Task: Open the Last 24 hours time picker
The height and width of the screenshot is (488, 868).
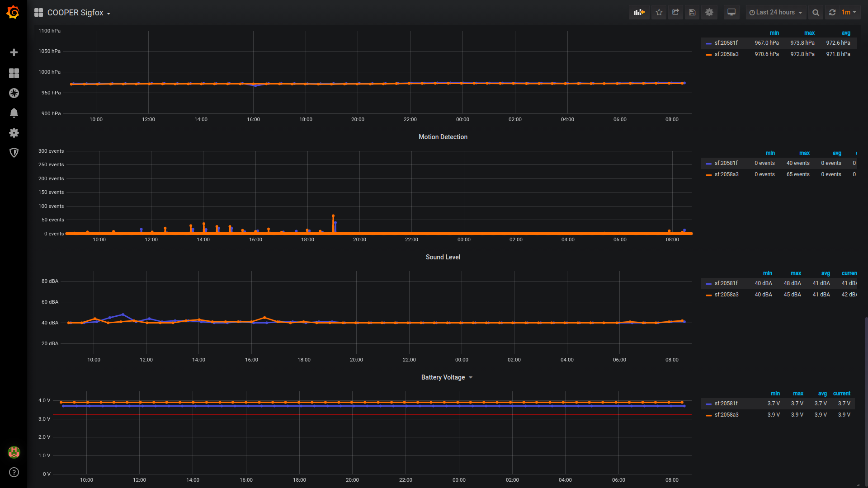Action: click(775, 12)
